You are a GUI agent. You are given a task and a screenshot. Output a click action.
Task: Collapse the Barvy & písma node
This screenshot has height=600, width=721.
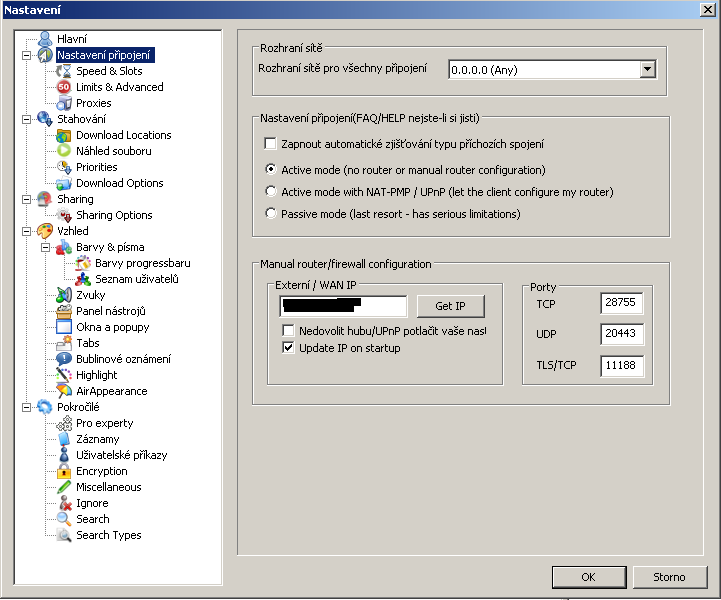45,247
